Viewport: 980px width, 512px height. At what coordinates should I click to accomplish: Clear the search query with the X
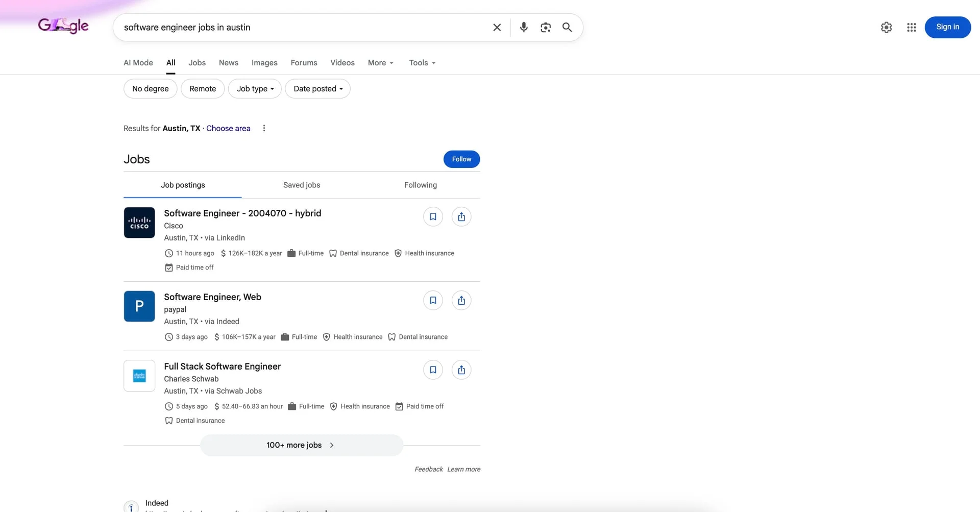tap(497, 27)
